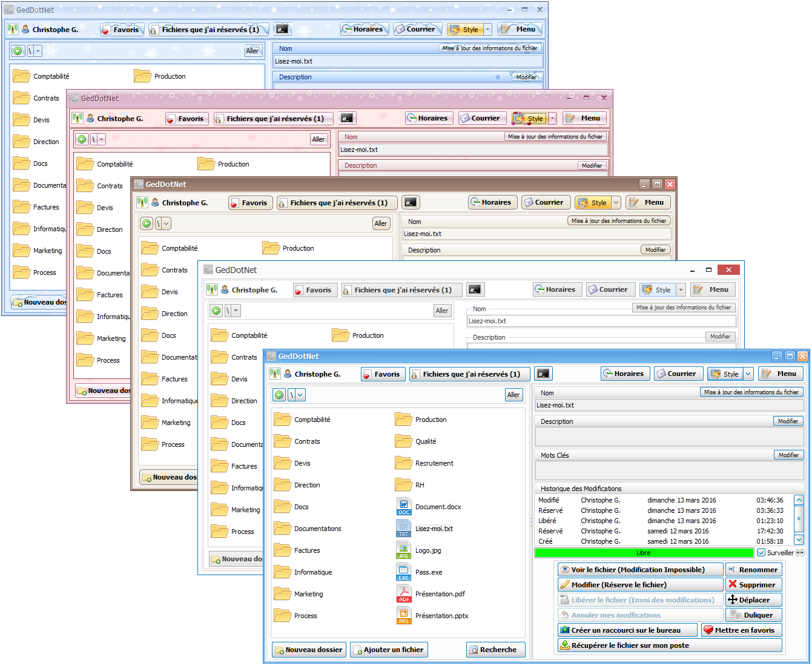Click the antenna icon in the snowflake window
Viewport: 812px width, 666px height.
click(13, 29)
